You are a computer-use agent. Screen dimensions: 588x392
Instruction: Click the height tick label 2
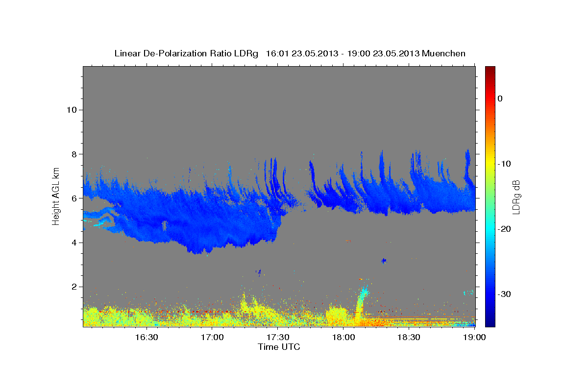pos(74,287)
